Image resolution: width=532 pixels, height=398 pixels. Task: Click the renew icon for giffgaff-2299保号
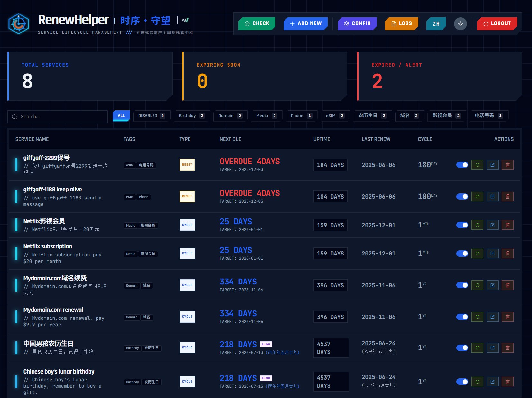pyautogui.click(x=477, y=165)
